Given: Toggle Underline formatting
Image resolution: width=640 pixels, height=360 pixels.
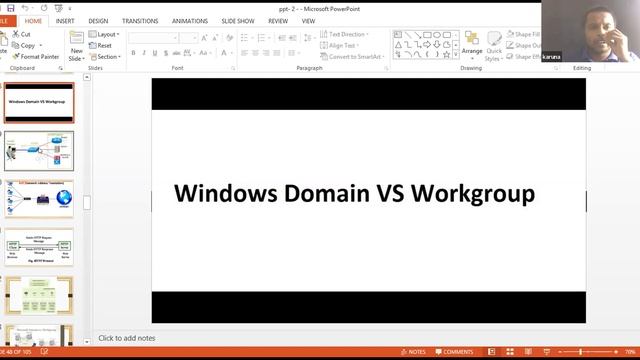Looking at the screenshot, I should click(155, 53).
